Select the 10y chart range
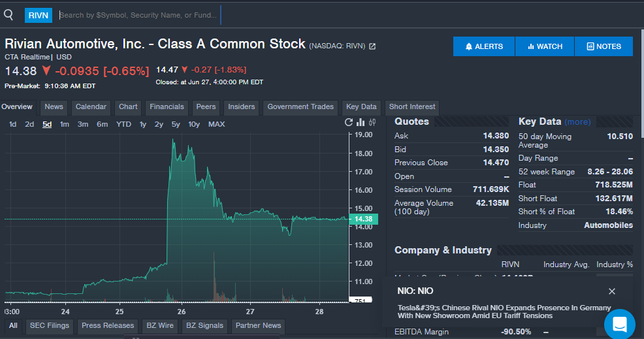Image resolution: width=644 pixels, height=339 pixels. pyautogui.click(x=194, y=124)
